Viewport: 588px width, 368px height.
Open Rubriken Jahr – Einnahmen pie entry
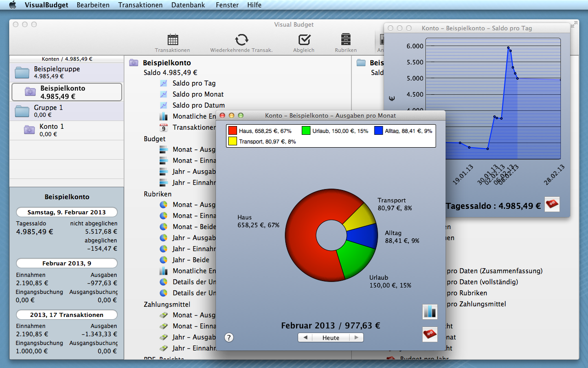[187, 249]
